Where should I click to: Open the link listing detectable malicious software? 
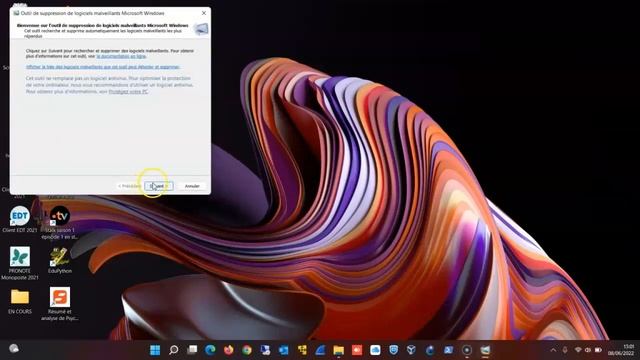click(103, 67)
